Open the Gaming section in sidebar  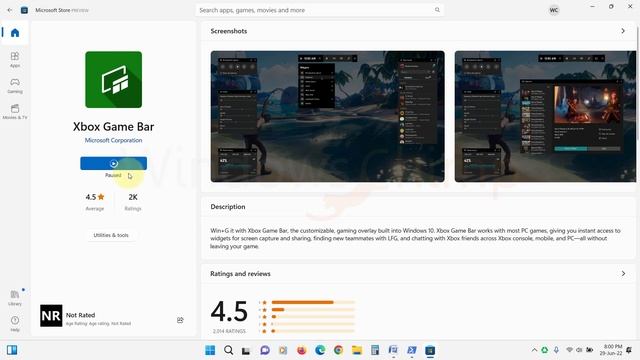click(15, 85)
